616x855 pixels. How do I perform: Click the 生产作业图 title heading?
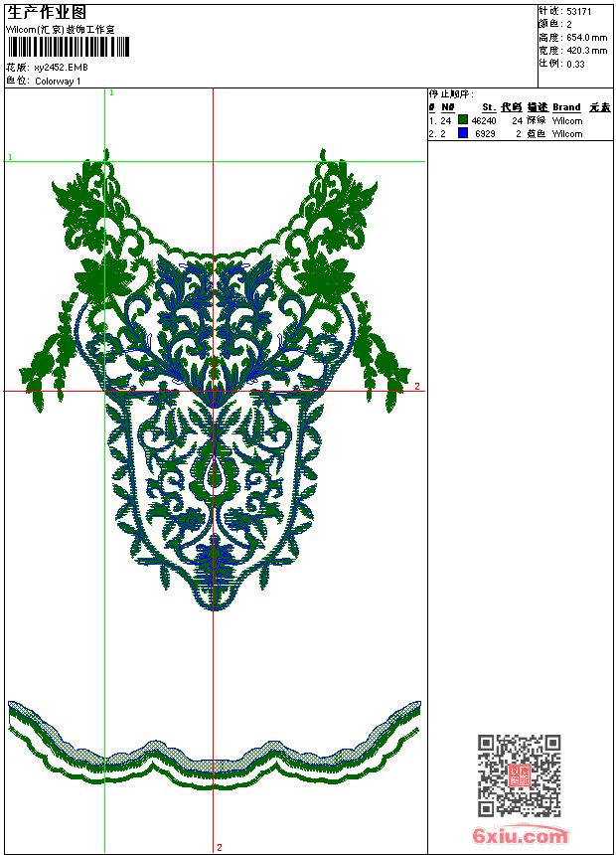[48, 12]
